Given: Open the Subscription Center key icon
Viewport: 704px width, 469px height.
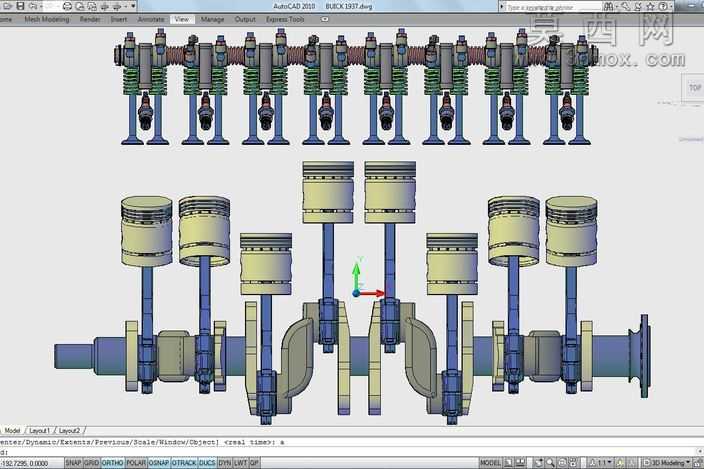Looking at the screenshot, I should 625,6.
